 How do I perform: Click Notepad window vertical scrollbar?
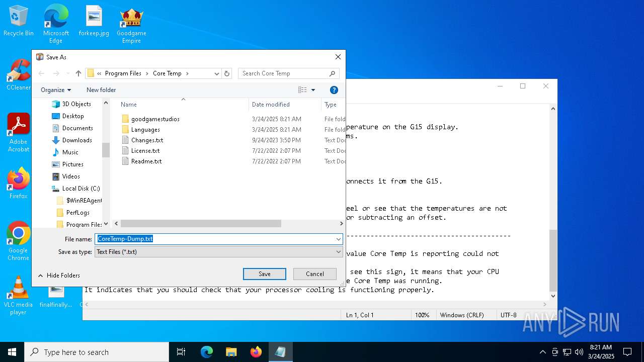tap(553, 260)
